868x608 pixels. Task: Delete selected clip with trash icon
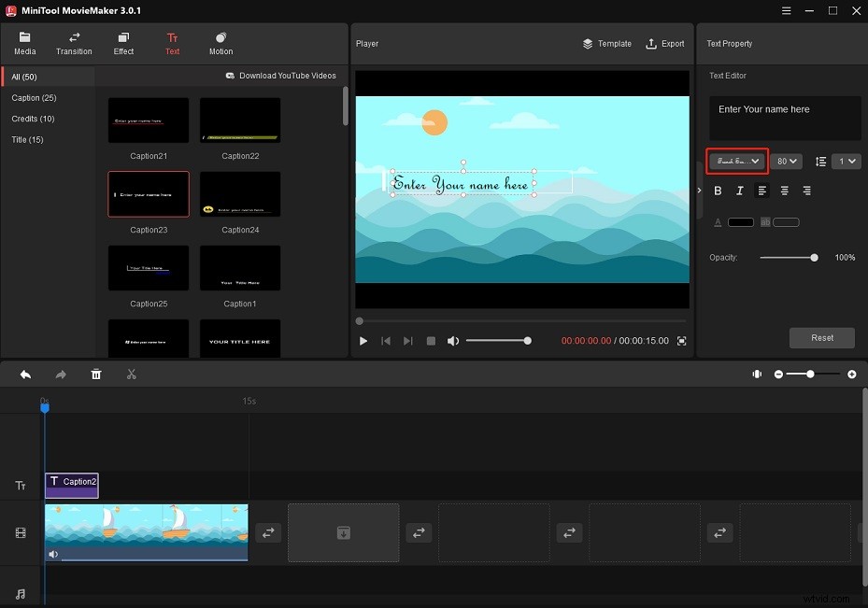96,375
